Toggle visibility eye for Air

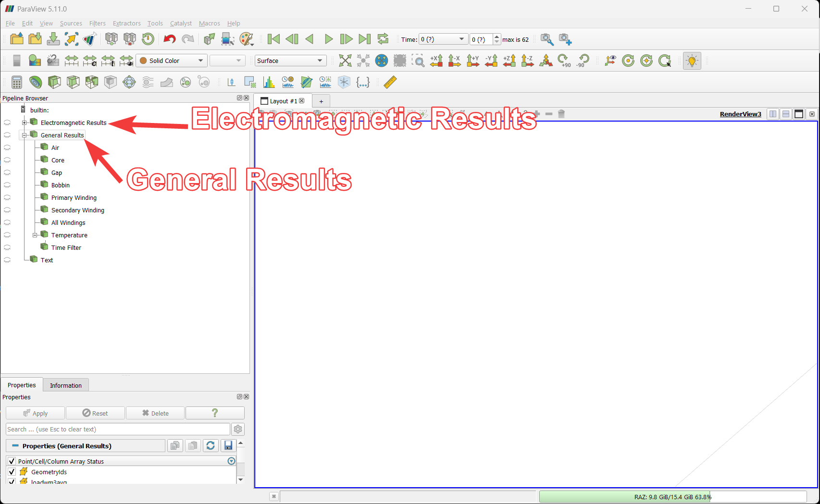coord(7,148)
